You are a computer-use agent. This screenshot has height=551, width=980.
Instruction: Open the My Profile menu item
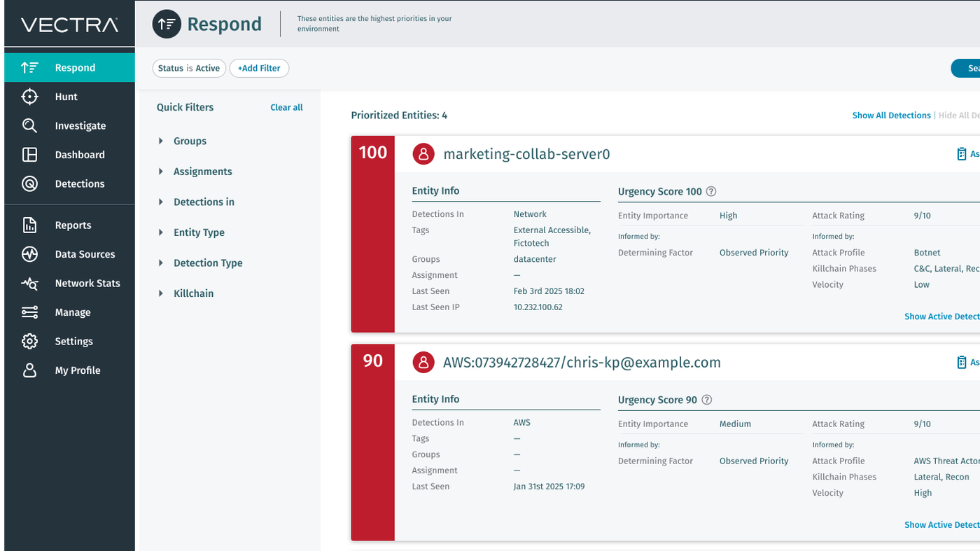click(77, 370)
